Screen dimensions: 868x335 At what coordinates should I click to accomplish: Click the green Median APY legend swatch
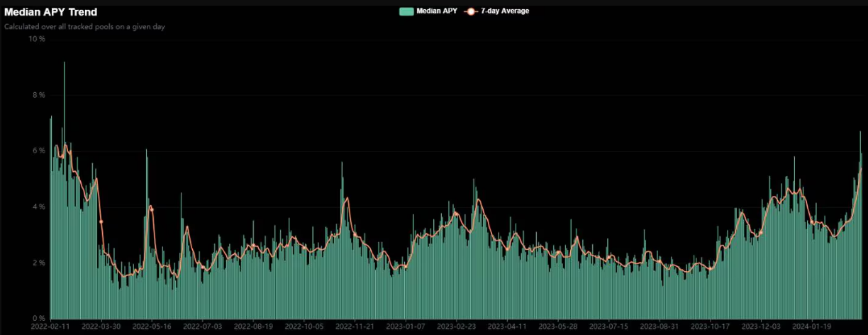(406, 11)
